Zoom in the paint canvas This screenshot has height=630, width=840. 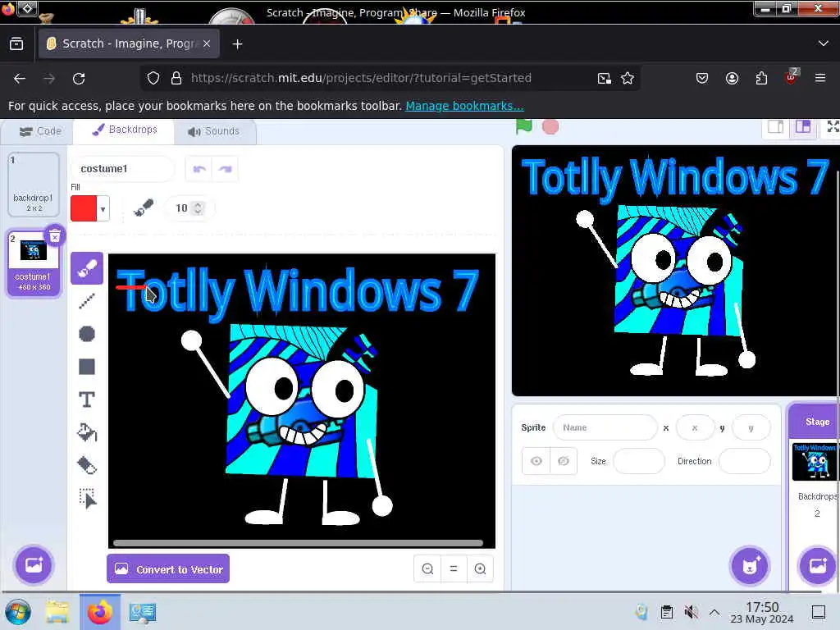480,569
